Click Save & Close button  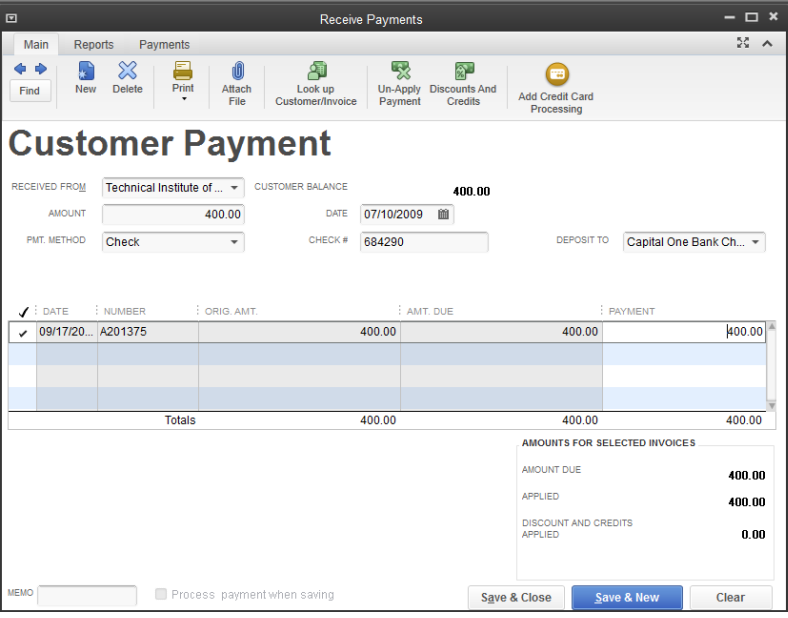click(x=516, y=598)
